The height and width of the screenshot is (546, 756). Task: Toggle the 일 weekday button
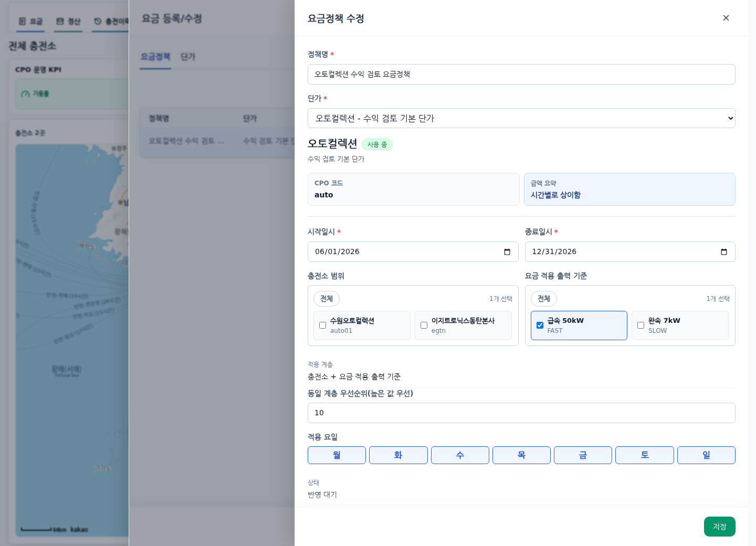tap(706, 455)
